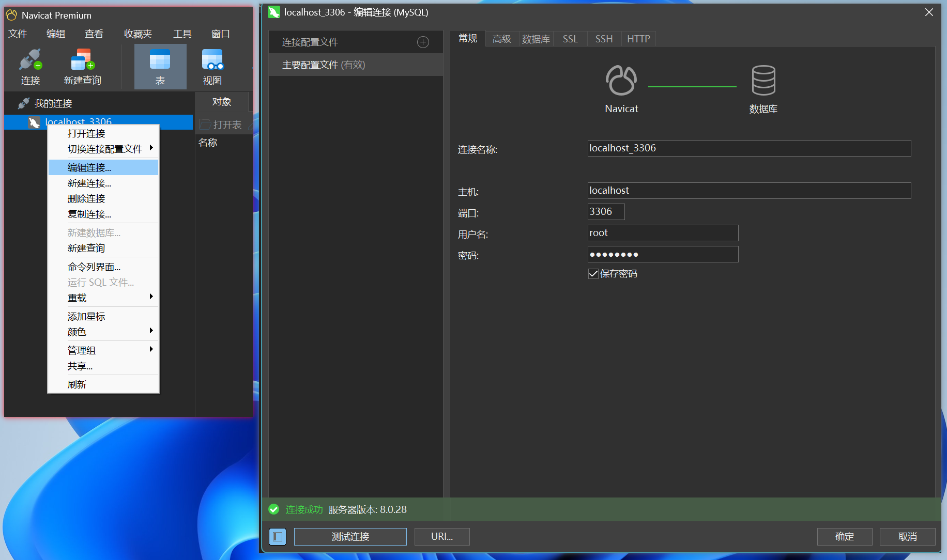Click the dialog title bar MySQL icon

[x=274, y=12]
